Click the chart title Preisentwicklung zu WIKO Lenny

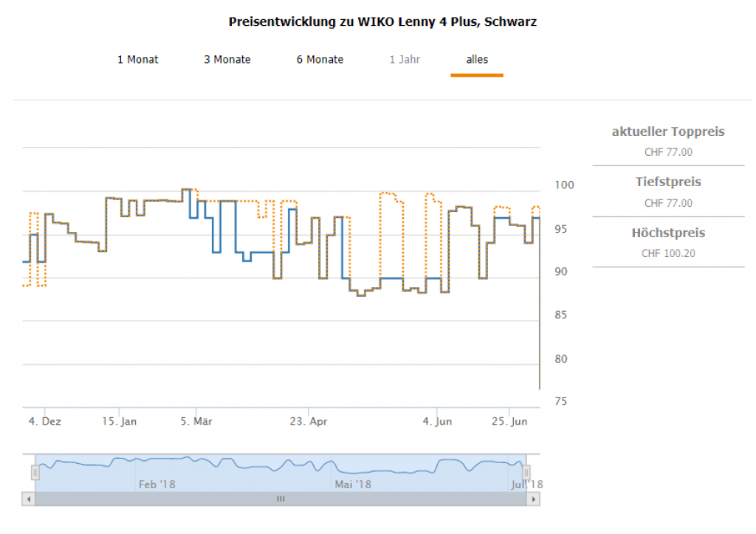(382, 21)
